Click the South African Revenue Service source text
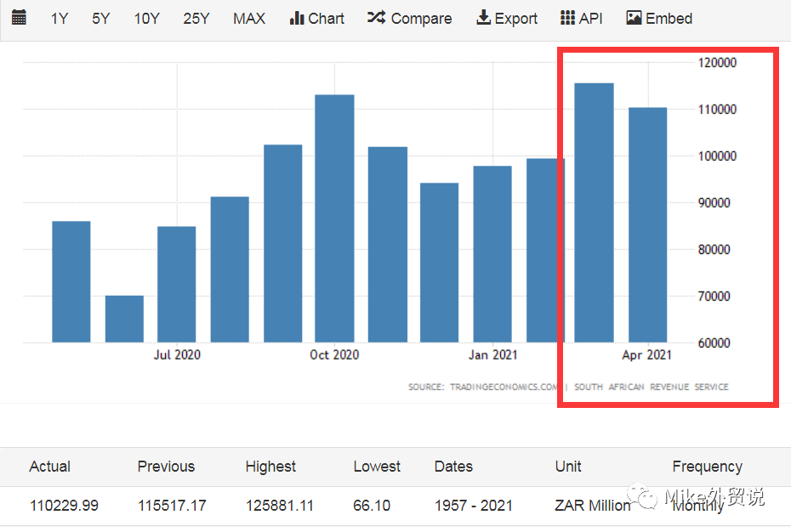This screenshot has width=791, height=532. 651,387
